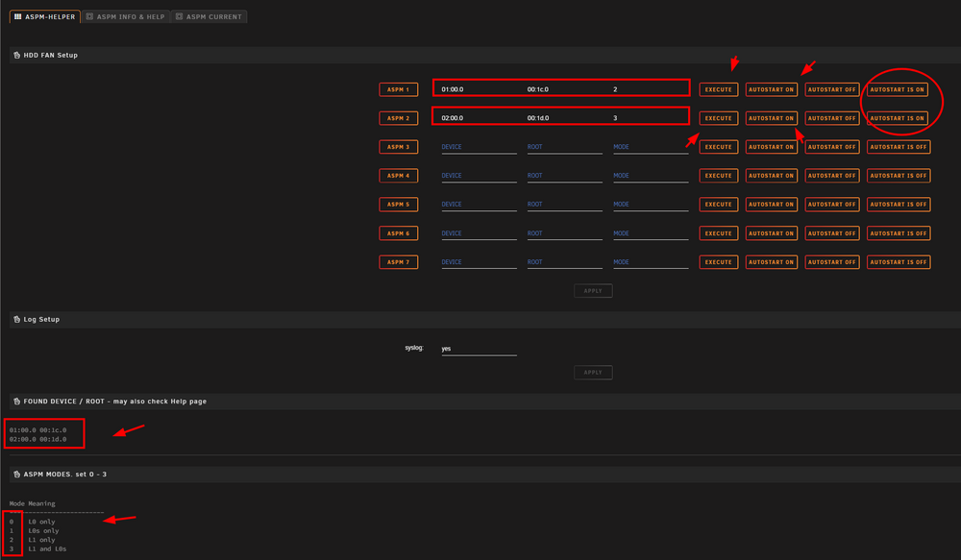Execute the ASPM 3 row

pos(718,147)
